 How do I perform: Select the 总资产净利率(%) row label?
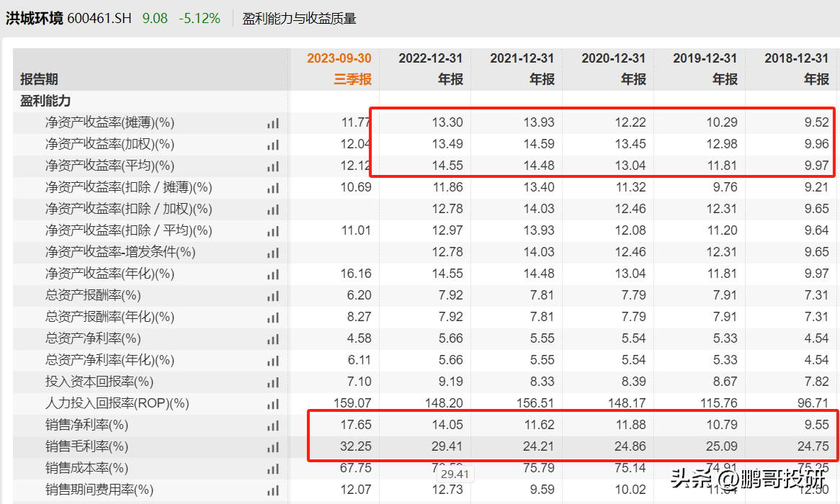click(x=93, y=338)
